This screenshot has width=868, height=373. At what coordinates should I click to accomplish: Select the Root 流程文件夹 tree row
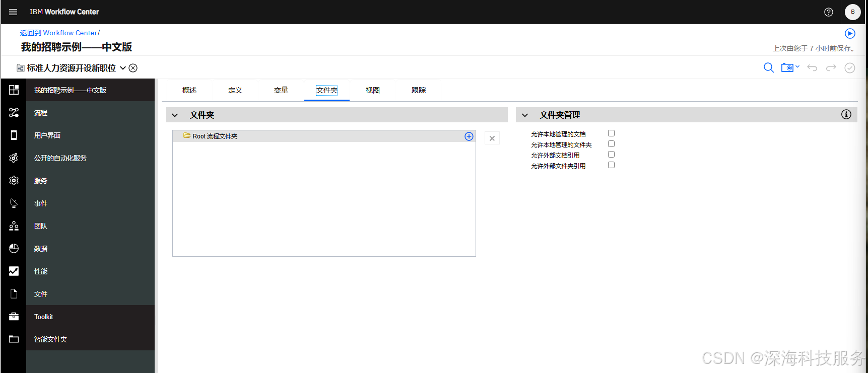[x=324, y=136]
